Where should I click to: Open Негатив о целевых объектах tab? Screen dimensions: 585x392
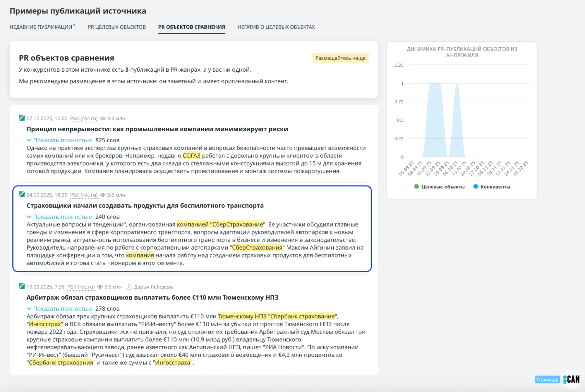[x=276, y=27]
